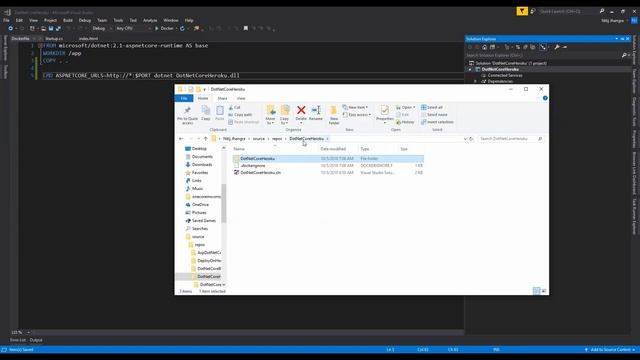
Task: Click Add to Source Control in status bar
Action: point(610,350)
